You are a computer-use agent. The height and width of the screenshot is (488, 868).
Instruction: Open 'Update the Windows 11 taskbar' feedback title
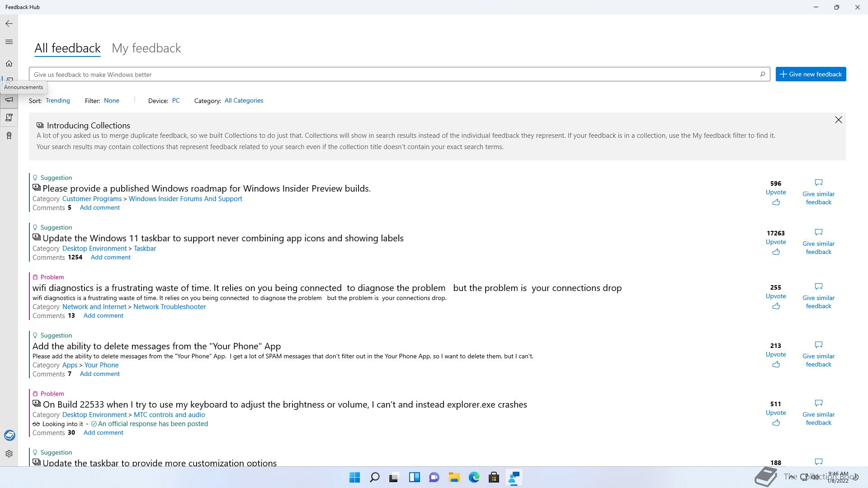tap(223, 238)
